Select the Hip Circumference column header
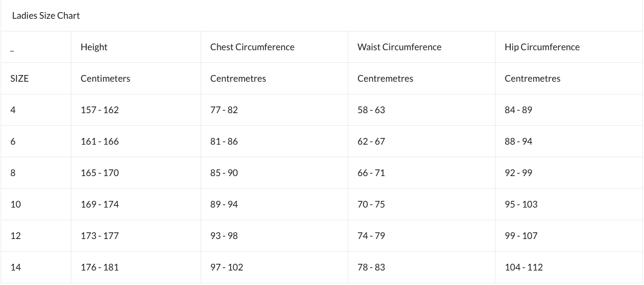Image resolution: width=644 pixels, height=285 pixels. click(542, 47)
